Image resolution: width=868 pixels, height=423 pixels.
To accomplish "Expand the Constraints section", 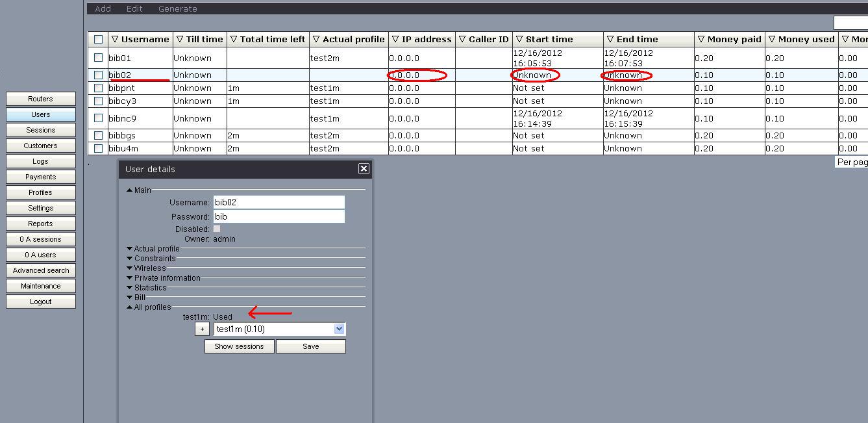I will coord(151,258).
